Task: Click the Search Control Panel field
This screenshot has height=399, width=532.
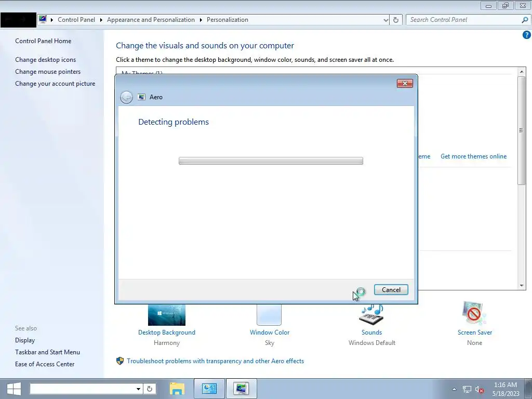Action: pyautogui.click(x=463, y=20)
